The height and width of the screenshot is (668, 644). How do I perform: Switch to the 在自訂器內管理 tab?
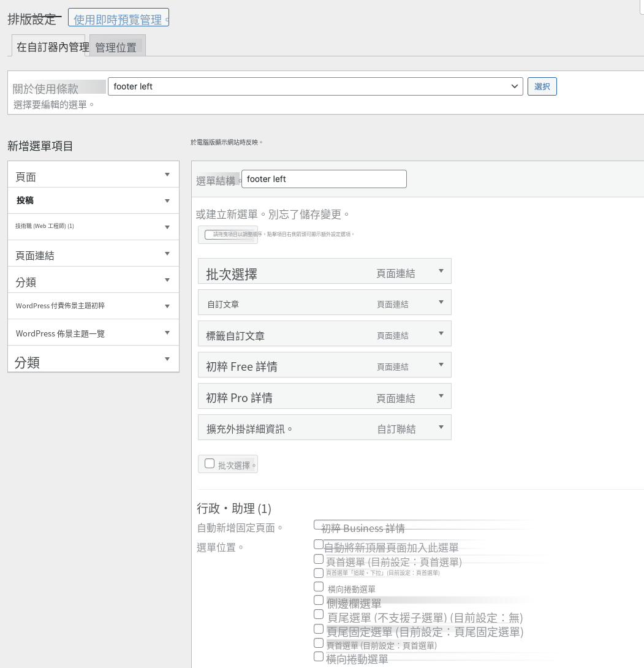click(x=48, y=45)
